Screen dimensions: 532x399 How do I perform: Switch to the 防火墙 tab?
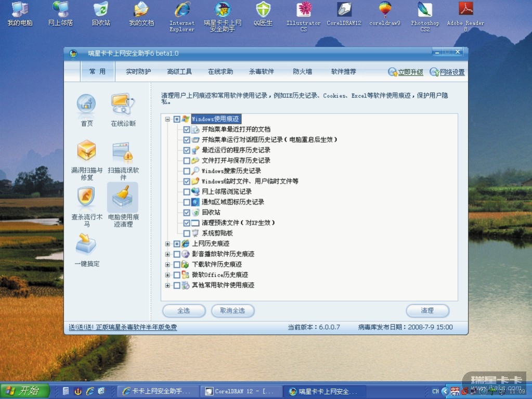[303, 72]
